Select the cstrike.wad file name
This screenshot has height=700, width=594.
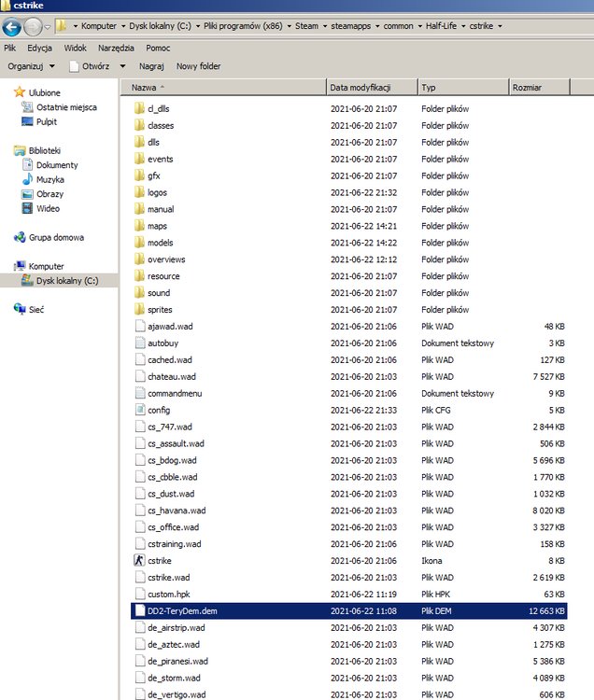pyautogui.click(x=169, y=577)
